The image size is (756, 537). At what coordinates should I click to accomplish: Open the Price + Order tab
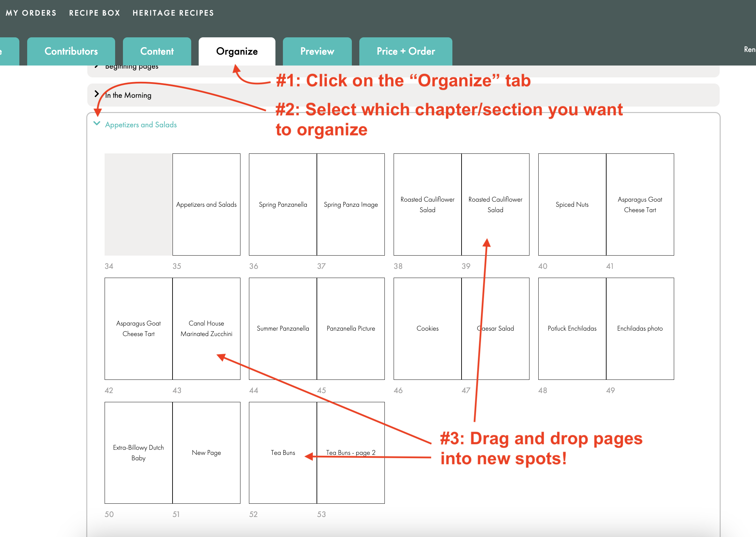[x=406, y=51]
